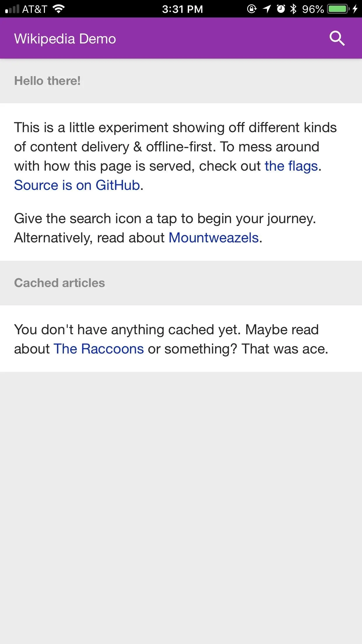Read about Mountweazels link
Screen dimensions: 362x644
click(214, 238)
